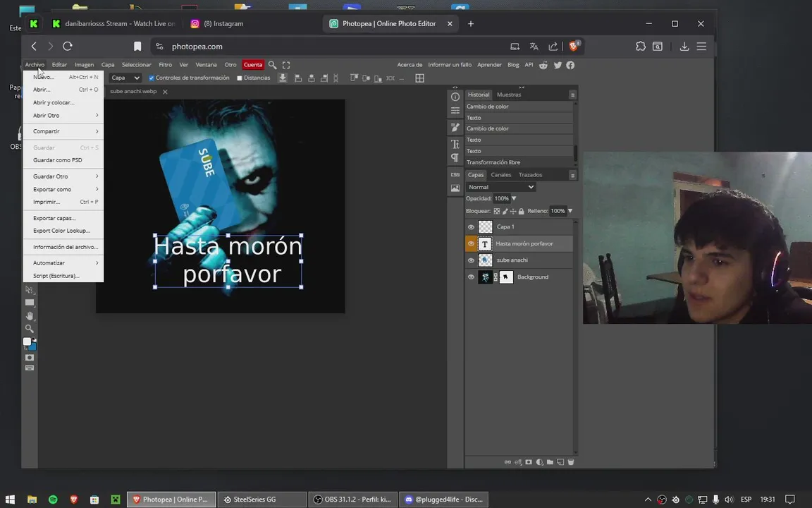Image resolution: width=812 pixels, height=508 pixels.
Task: Open the image thumbnail panel icon
Action: point(455,188)
